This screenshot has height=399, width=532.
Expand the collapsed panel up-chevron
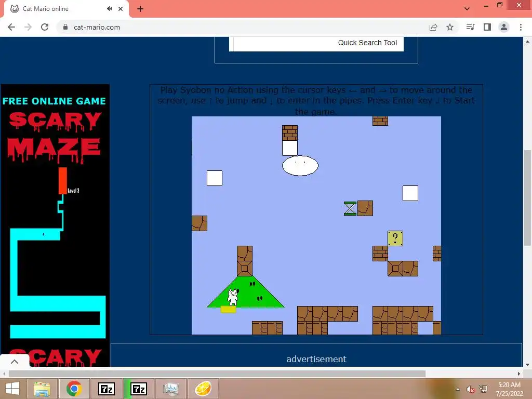coord(14,362)
